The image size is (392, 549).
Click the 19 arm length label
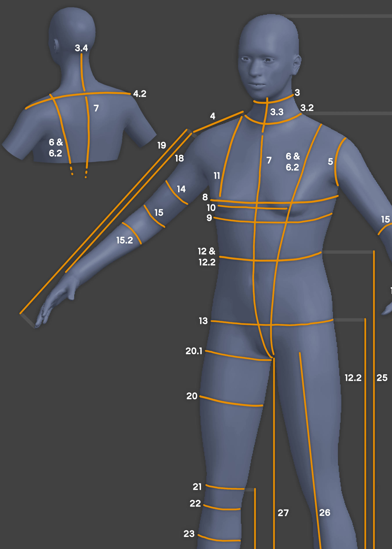coord(161,145)
